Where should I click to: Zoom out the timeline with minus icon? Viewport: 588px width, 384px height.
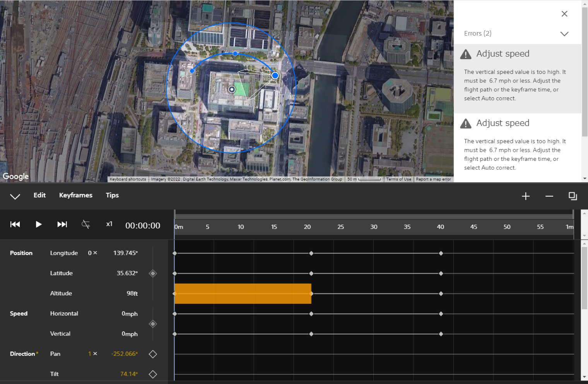tap(549, 196)
